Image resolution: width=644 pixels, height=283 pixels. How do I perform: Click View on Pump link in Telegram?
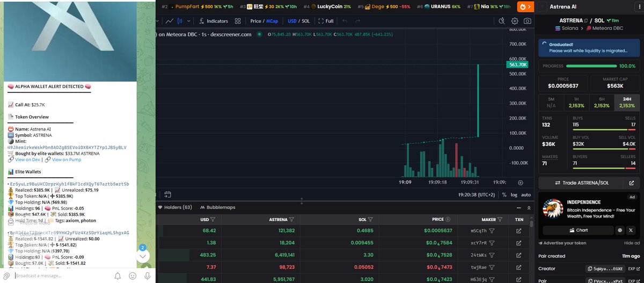click(x=67, y=159)
